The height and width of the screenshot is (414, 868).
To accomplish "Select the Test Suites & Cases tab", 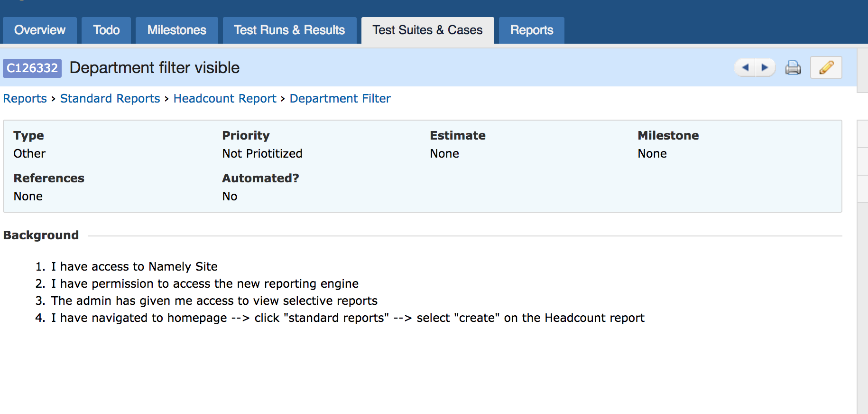I will coord(427,30).
